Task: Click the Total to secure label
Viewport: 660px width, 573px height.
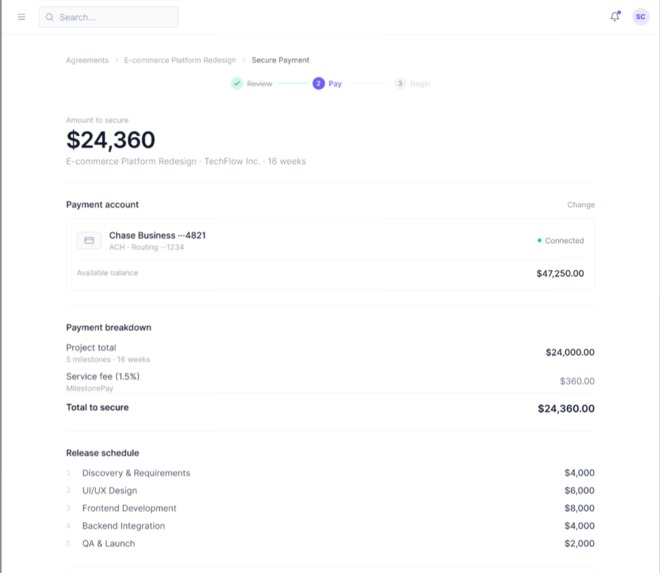Action: click(97, 407)
